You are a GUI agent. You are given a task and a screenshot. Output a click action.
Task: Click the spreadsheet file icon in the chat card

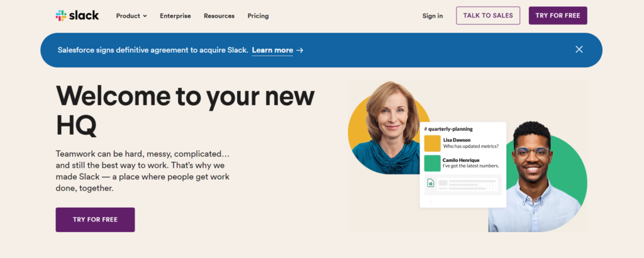tap(430, 183)
